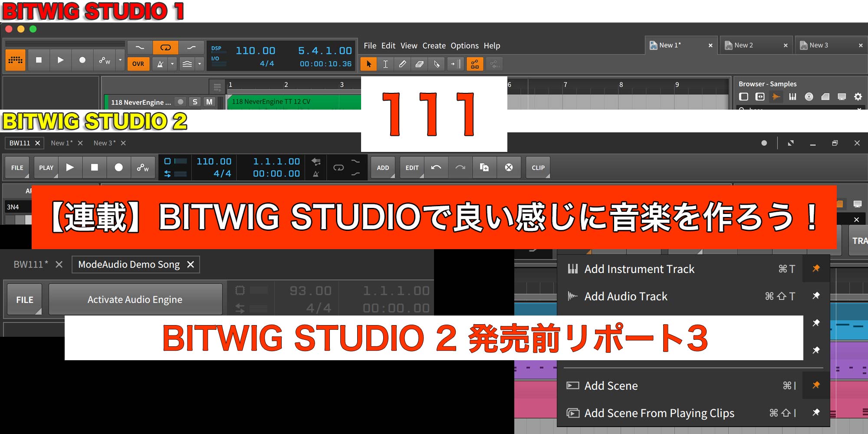Click play position 5.4.1.00 display
Image resolution: width=868 pixels, height=434 pixels.
[x=325, y=51]
